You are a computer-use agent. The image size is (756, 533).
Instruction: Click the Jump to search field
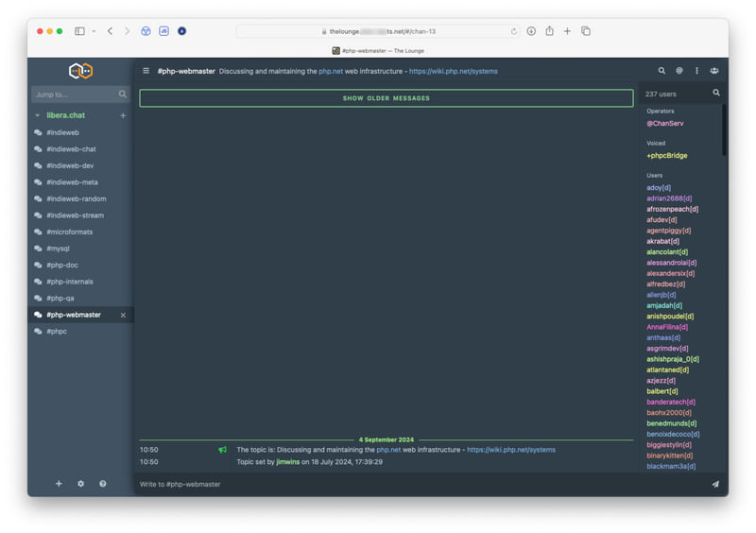pyautogui.click(x=74, y=95)
